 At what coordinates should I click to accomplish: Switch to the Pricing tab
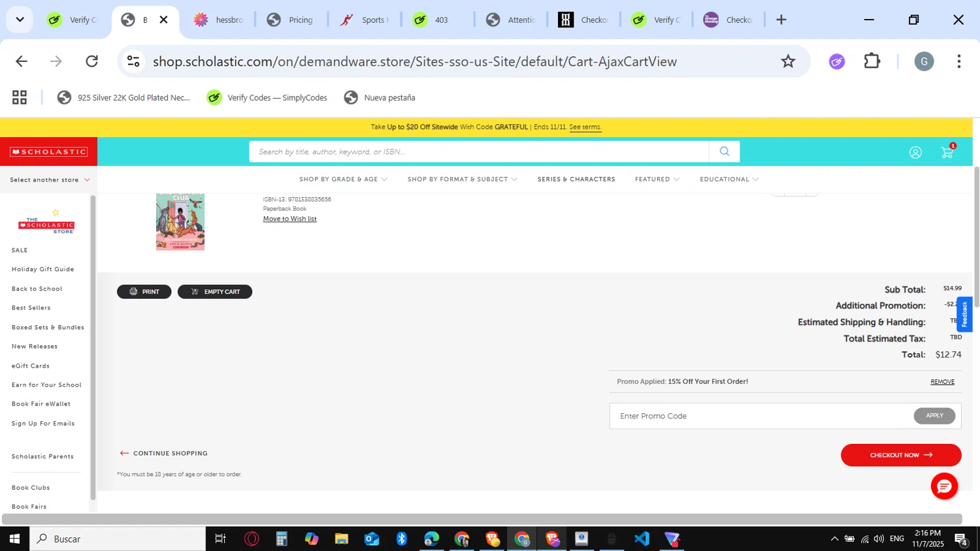(291, 20)
